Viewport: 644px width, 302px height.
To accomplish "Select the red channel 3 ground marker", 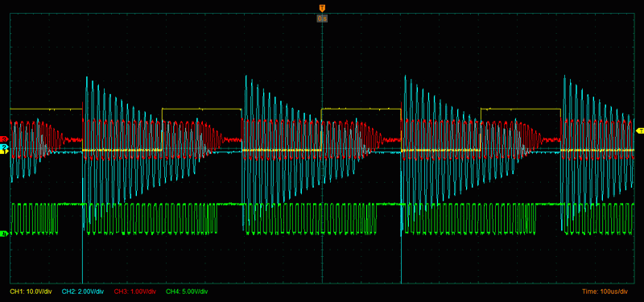I will click(5, 139).
